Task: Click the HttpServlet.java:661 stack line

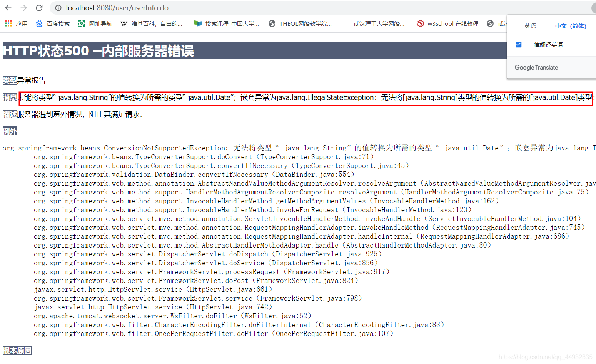Action: tap(153, 289)
